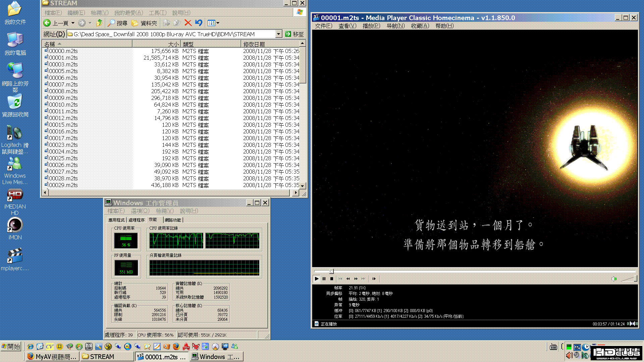Click the address bar path field in Explorer
The image size is (644, 362).
pyautogui.click(x=171, y=34)
